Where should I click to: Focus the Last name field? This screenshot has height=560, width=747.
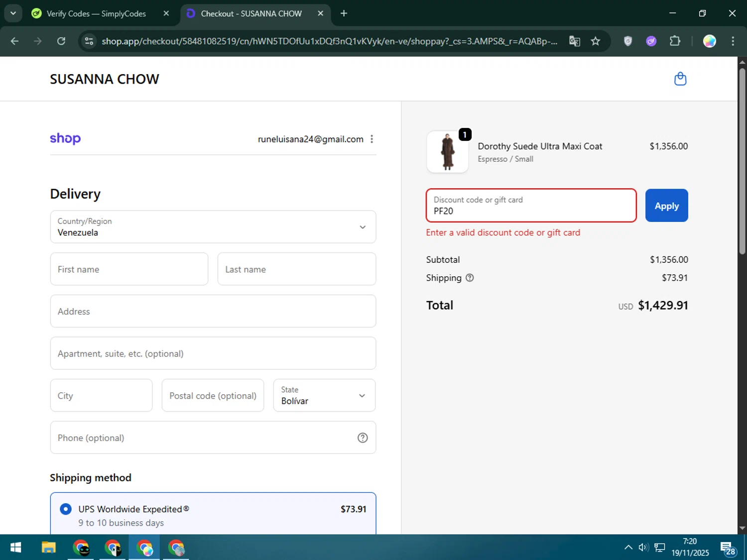pyautogui.click(x=297, y=269)
